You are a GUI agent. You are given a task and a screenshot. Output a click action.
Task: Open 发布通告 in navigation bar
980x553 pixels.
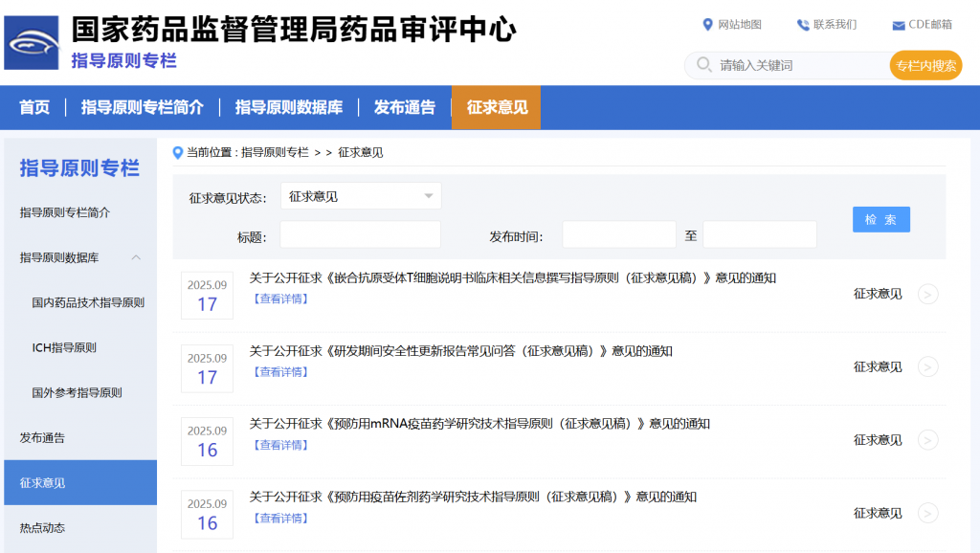tap(405, 107)
